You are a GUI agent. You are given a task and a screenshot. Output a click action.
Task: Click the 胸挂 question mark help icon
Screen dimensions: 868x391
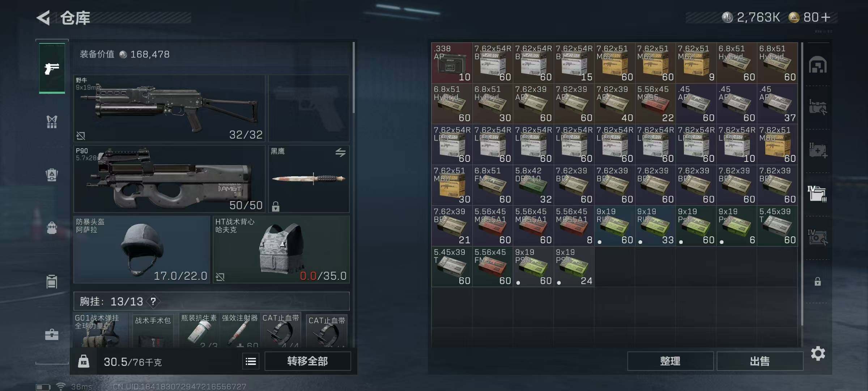pos(153,301)
